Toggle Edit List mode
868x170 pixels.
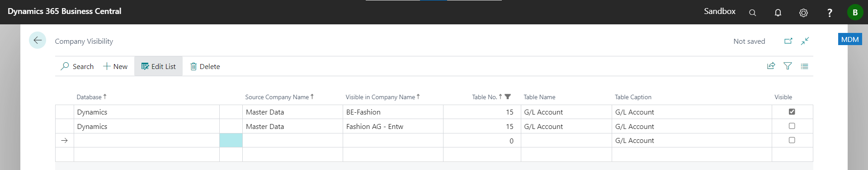click(x=158, y=66)
